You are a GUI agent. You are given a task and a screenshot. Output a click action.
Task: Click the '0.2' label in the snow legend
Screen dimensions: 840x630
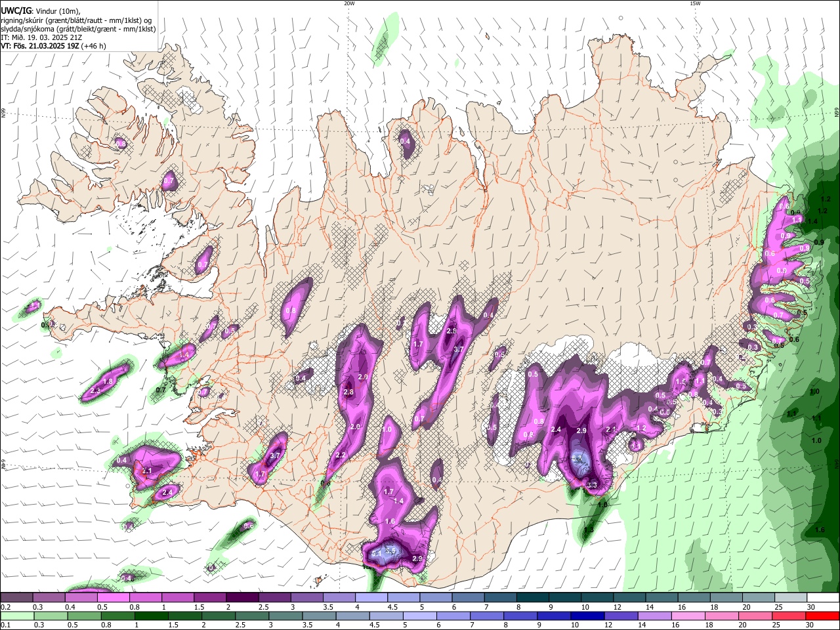point(6,607)
